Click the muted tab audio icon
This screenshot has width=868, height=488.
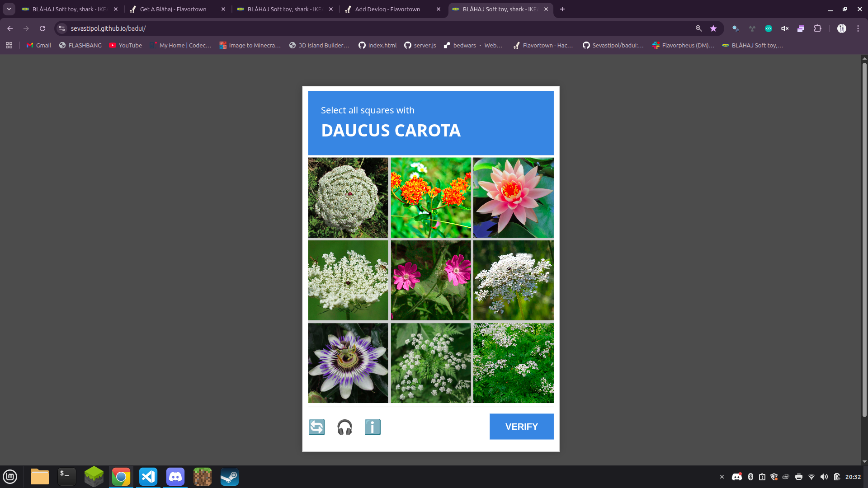pyautogui.click(x=785, y=28)
